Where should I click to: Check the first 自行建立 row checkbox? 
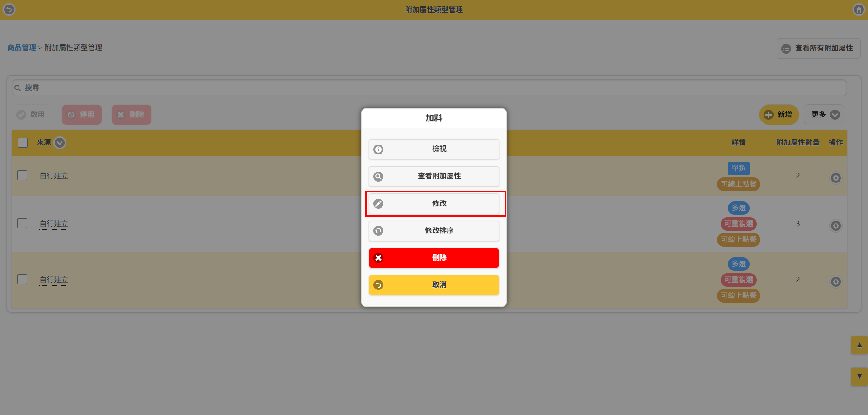coord(22,175)
